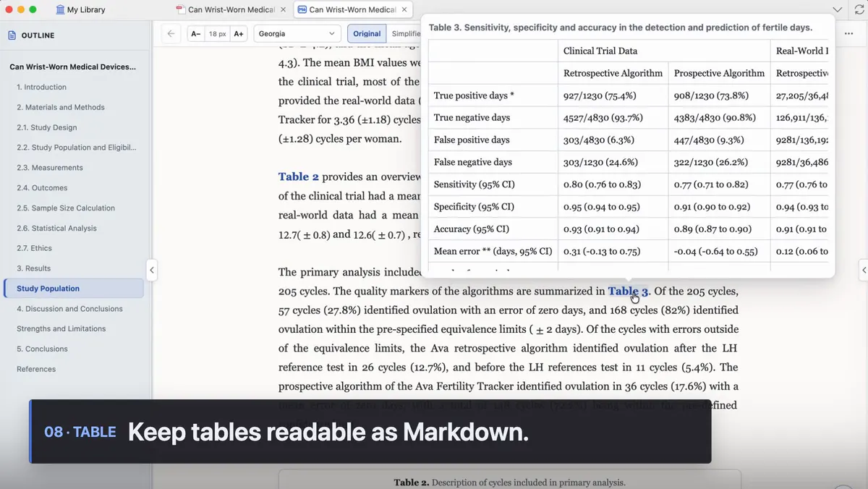Click Prospective Algorithm header in popup
Viewport: 868px width, 489px height.
pos(719,73)
